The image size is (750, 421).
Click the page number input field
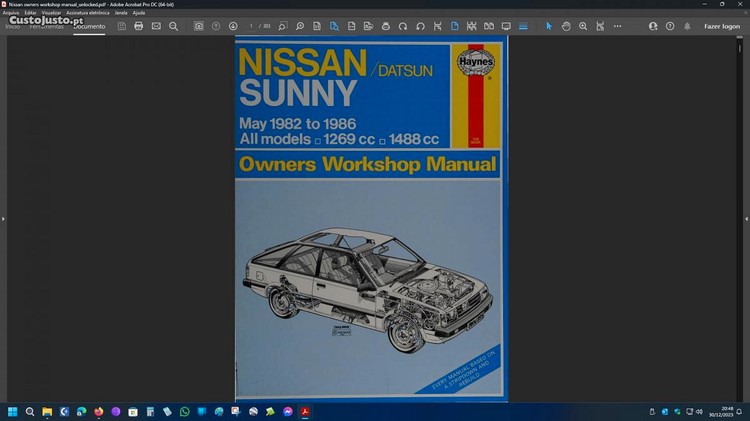pos(252,26)
